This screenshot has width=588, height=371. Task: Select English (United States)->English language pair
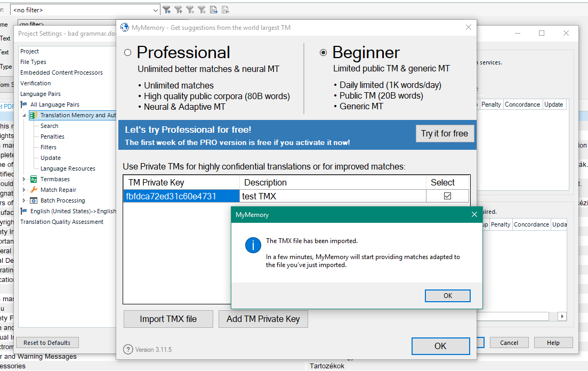coord(73,211)
